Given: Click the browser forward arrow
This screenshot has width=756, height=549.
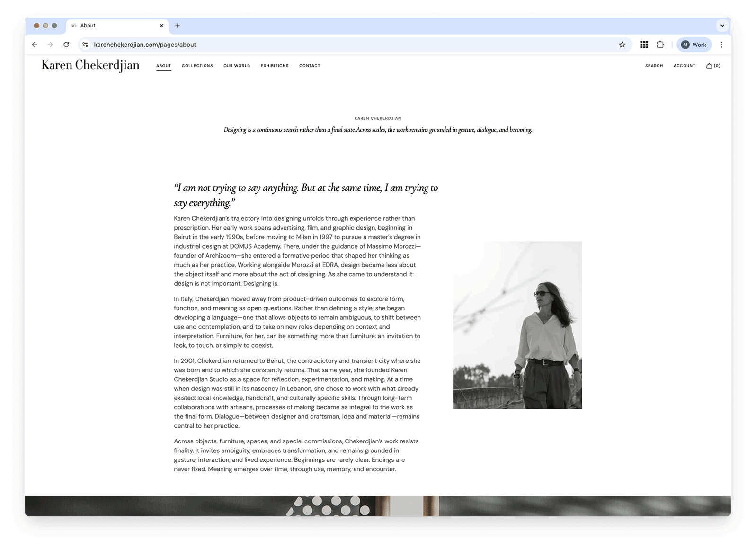Looking at the screenshot, I should [50, 45].
